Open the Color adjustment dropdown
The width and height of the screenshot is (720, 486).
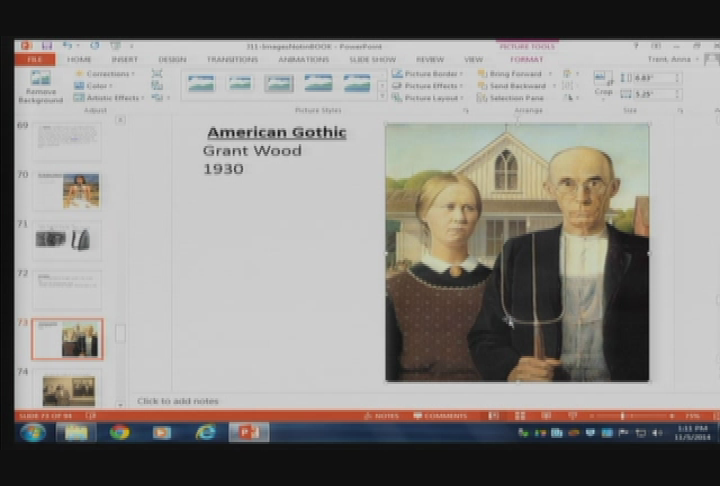coord(94,85)
